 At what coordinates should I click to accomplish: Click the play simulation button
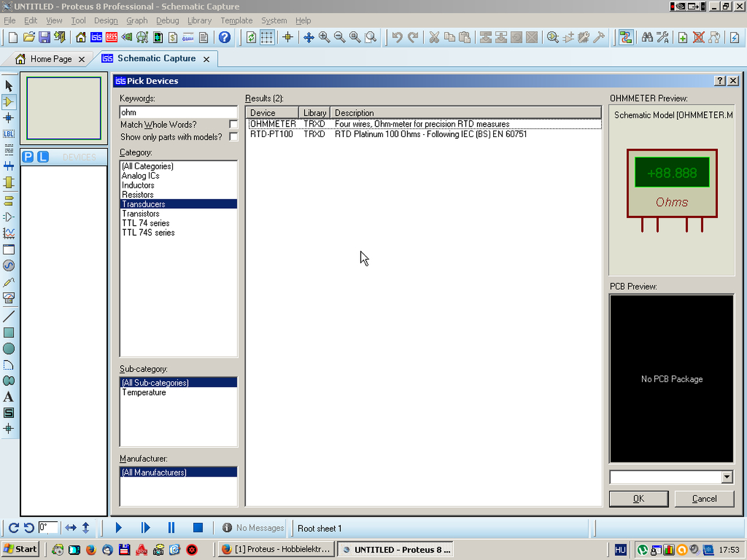[x=119, y=527]
